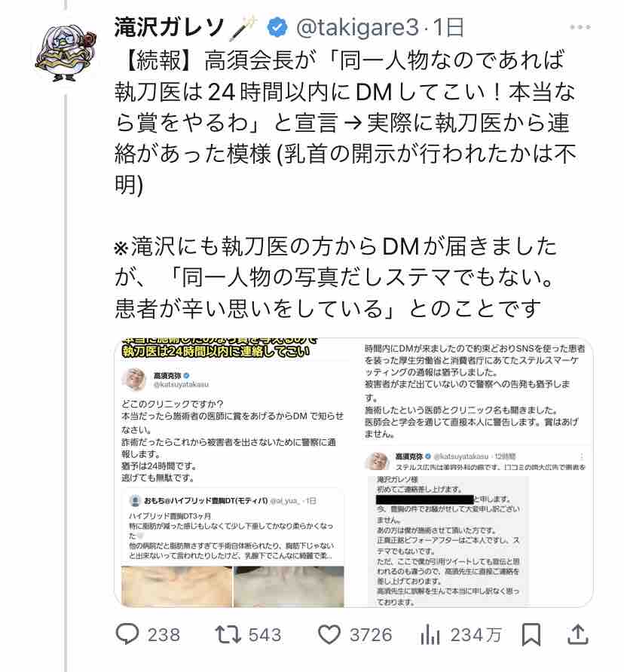Open the right attached screenshot with DM text

pos(473,472)
